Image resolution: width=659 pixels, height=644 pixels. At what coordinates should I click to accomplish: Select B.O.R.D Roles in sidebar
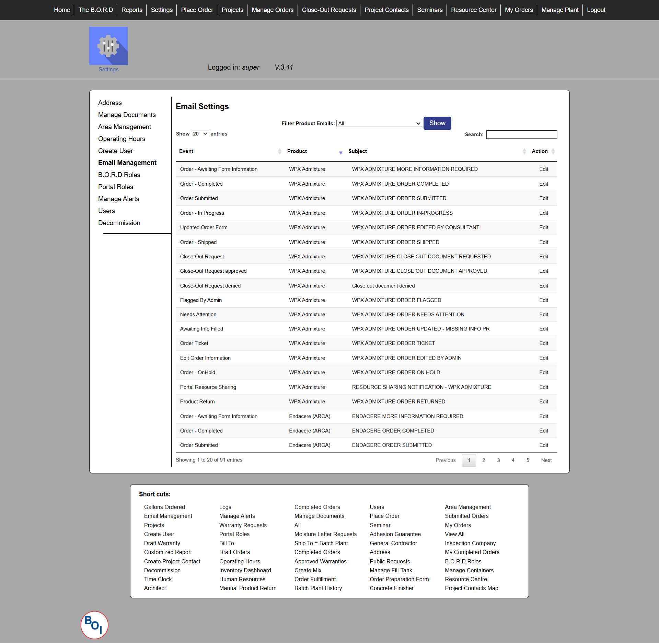[119, 175]
